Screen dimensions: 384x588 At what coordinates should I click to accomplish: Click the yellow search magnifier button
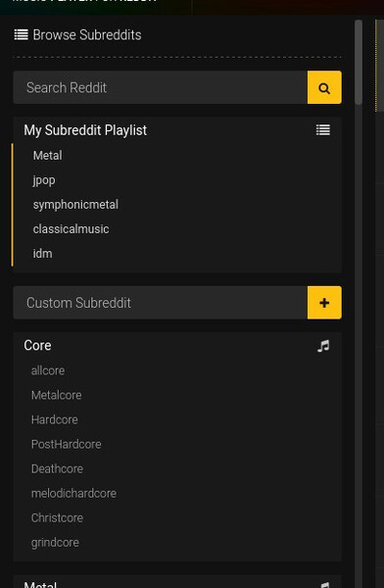[324, 87]
